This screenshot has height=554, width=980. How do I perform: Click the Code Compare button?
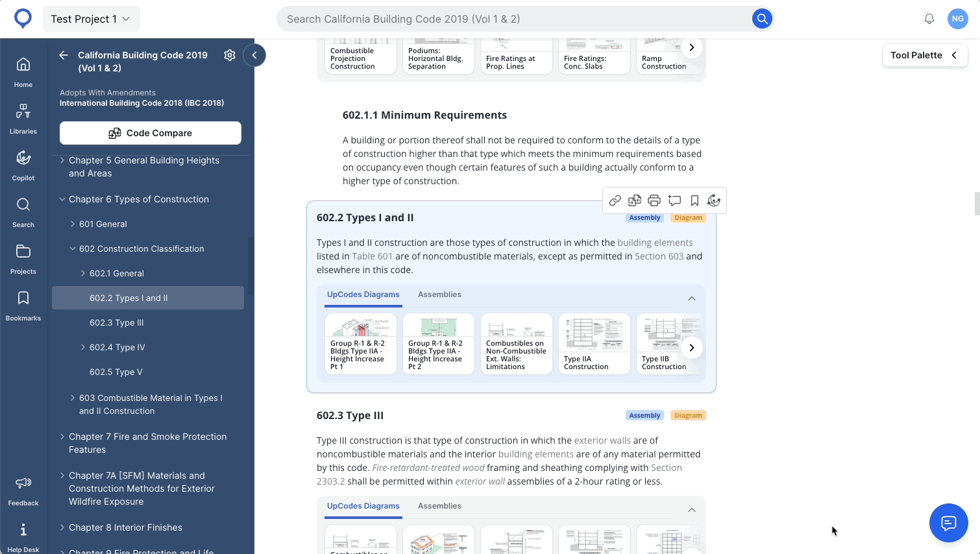(x=151, y=133)
